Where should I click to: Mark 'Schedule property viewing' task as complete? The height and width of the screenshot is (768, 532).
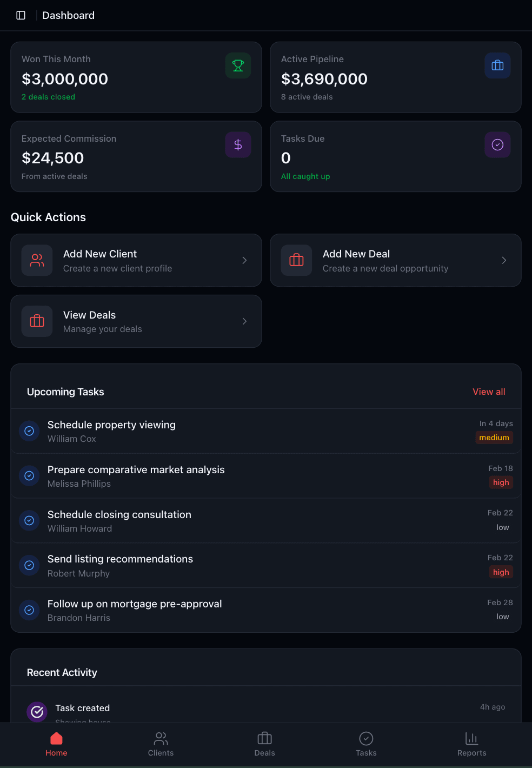29,431
